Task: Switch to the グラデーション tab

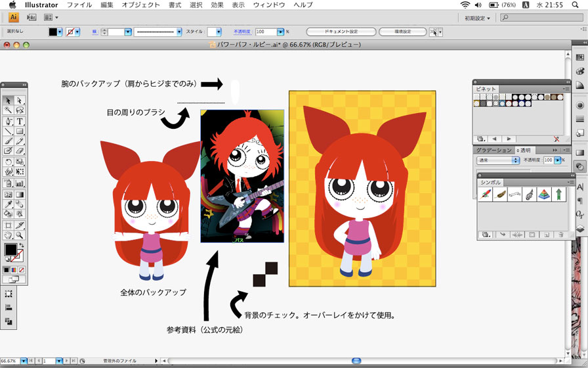Action: [494, 150]
